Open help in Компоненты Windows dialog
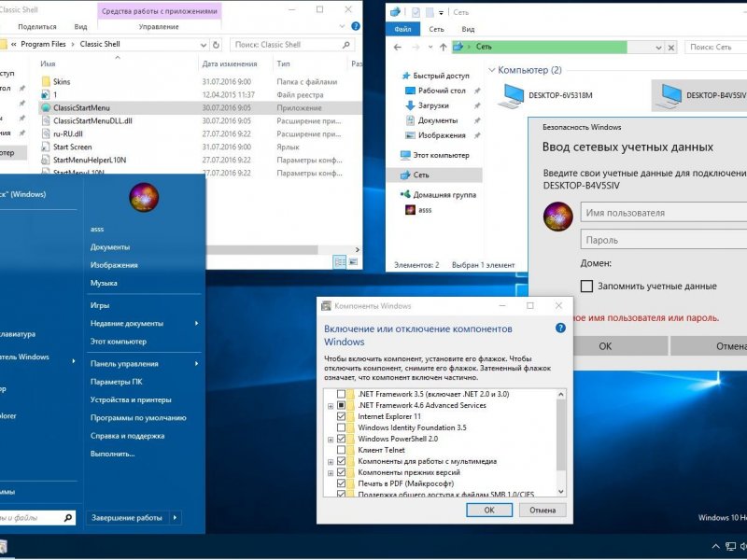This screenshot has width=747, height=560. (560, 328)
